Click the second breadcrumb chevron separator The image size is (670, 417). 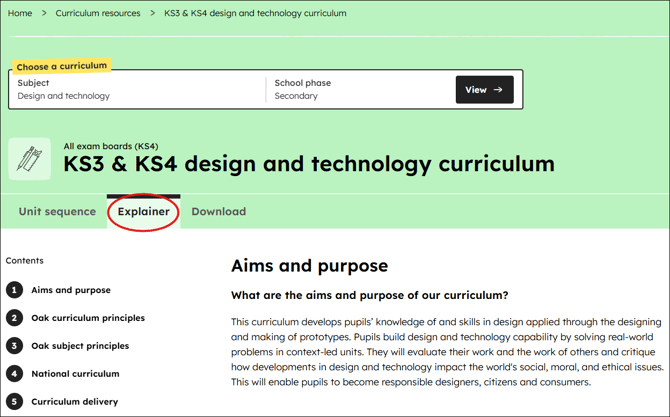coord(153,13)
